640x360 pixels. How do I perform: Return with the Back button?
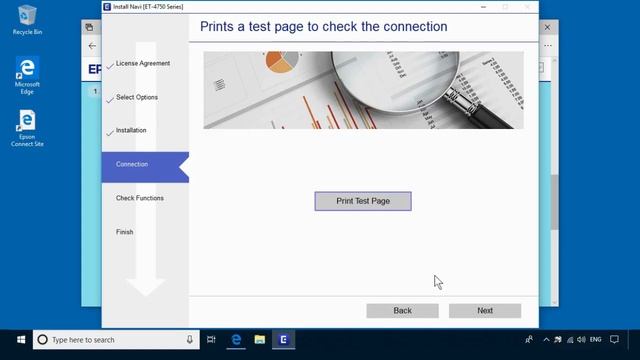(x=402, y=311)
